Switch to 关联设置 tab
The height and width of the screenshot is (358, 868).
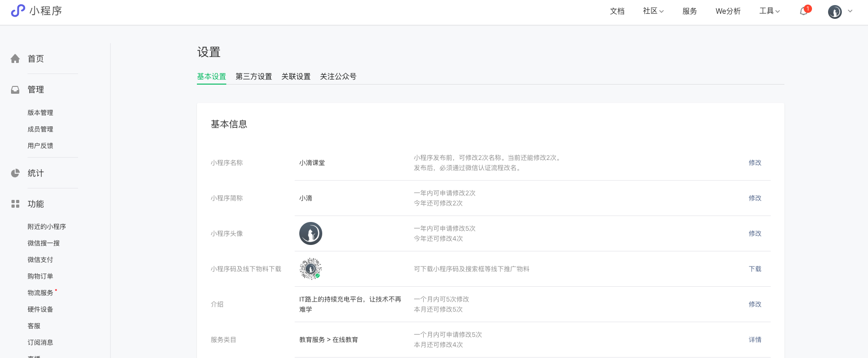coord(296,76)
